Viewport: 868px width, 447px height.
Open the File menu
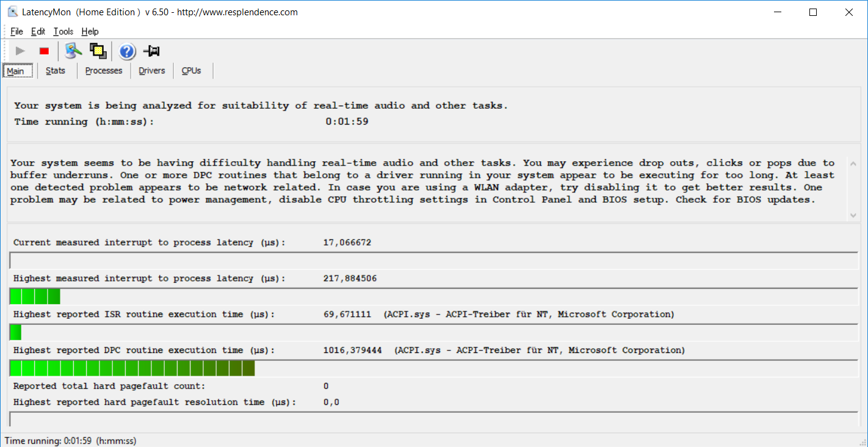click(16, 31)
